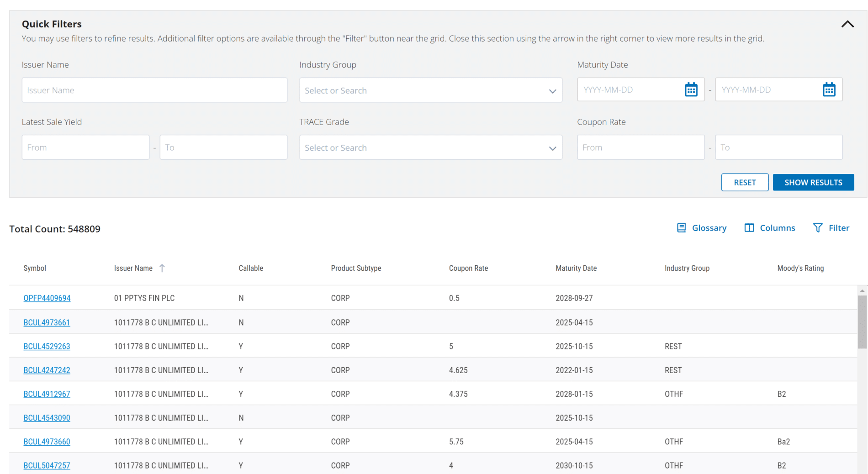Screen dimensions: 868x474
Task: Open the Maturity Date end calendar picker
Action: [829, 90]
